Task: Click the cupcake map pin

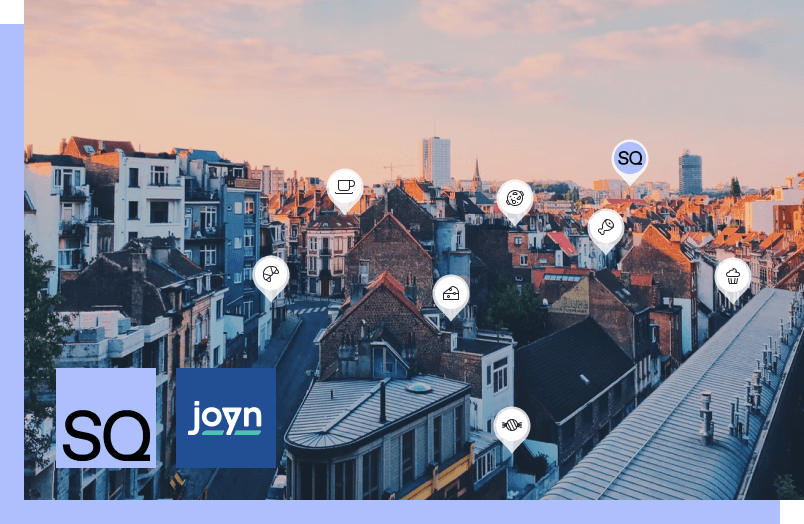Action: click(733, 276)
